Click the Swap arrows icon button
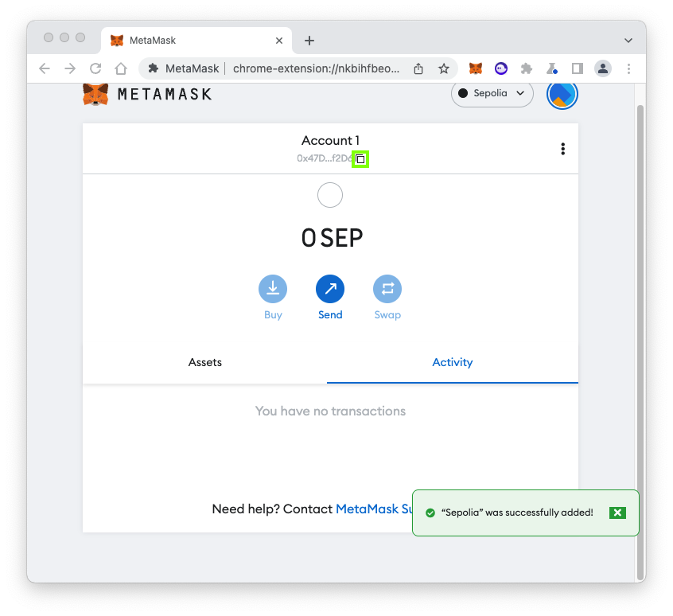Viewport: 673px width, 616px height. [387, 288]
